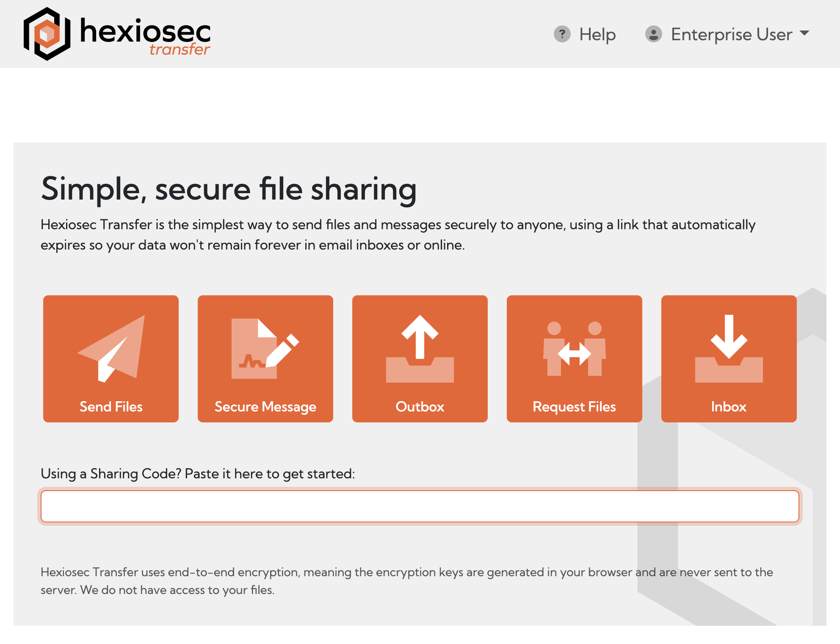Image resolution: width=840 pixels, height=644 pixels.
Task: Click the Help question mark icon
Action: (562, 34)
